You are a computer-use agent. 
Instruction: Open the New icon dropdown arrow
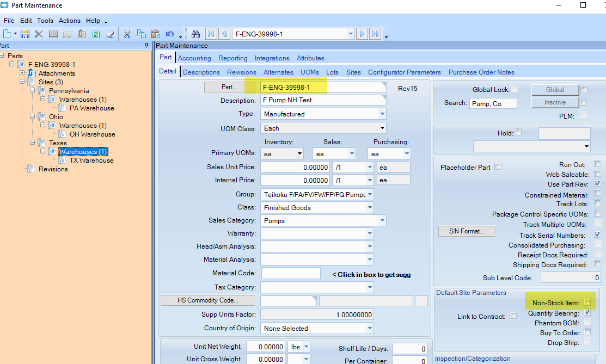[x=15, y=34]
